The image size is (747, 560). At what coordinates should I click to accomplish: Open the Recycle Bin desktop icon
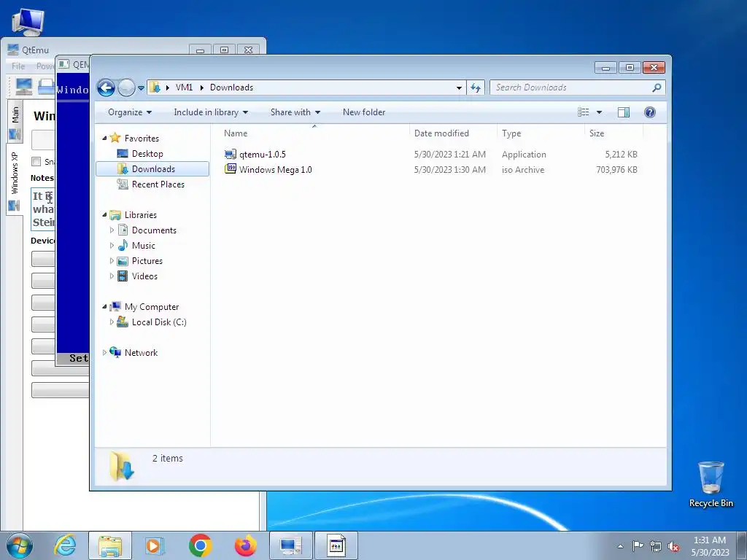711,484
